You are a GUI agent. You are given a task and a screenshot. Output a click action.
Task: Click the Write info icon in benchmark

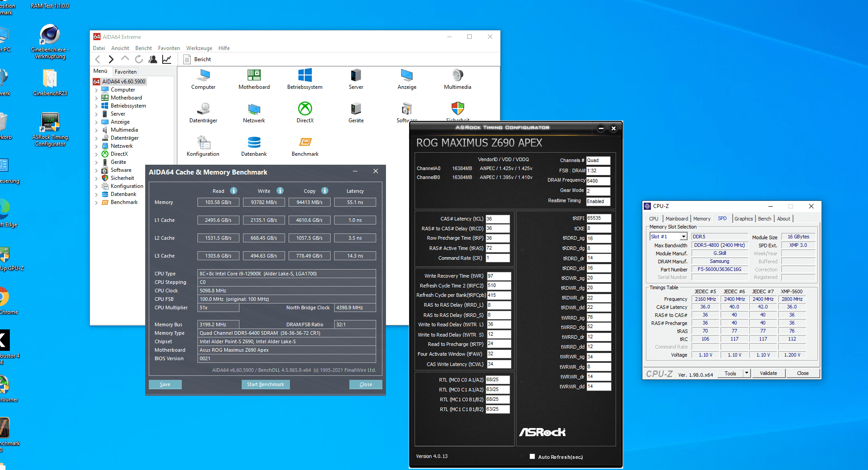click(x=280, y=191)
